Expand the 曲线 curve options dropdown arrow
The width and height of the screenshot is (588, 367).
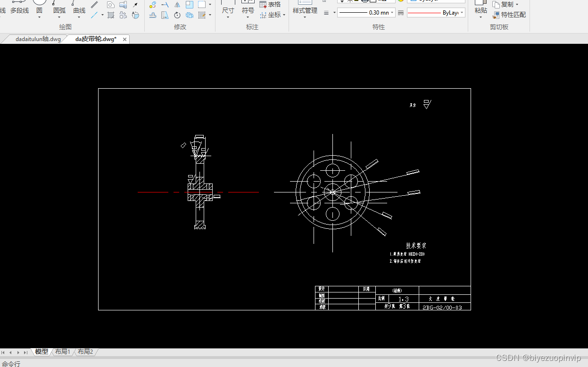pyautogui.click(x=79, y=17)
